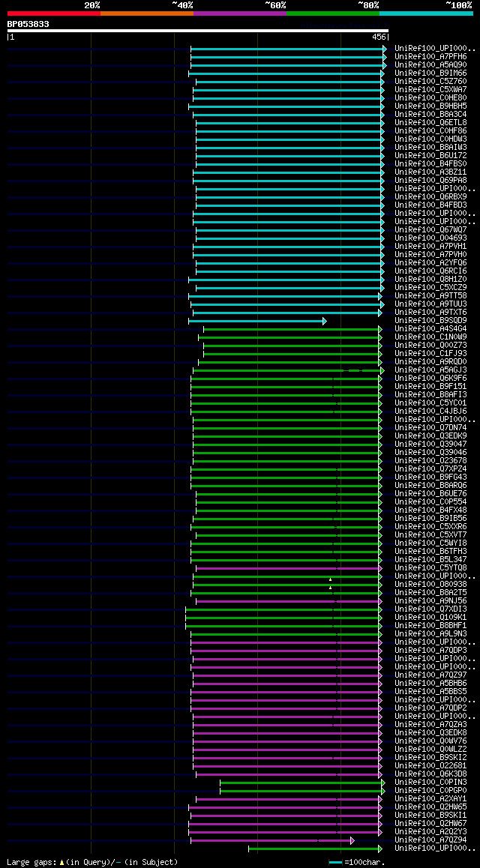Image resolution: width=480 pixels, height=868 pixels.
Task: Click the cyan alignment bar for B9SQD9
Action: coord(257,321)
